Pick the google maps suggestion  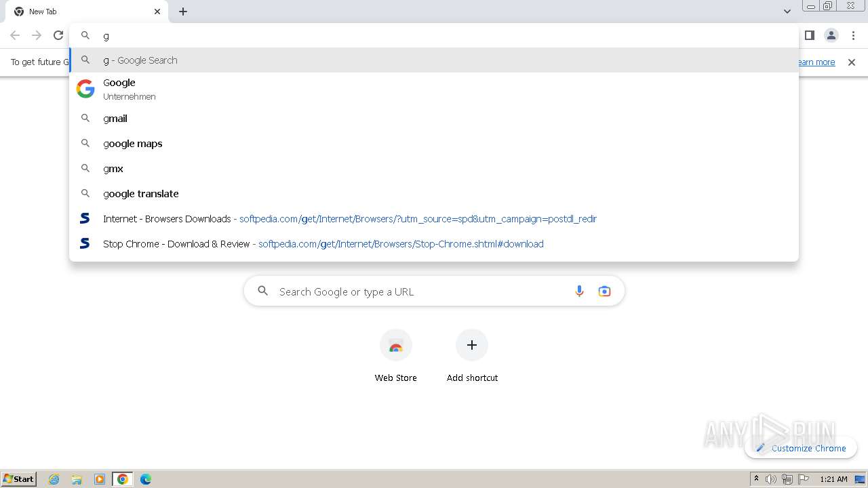click(434, 144)
